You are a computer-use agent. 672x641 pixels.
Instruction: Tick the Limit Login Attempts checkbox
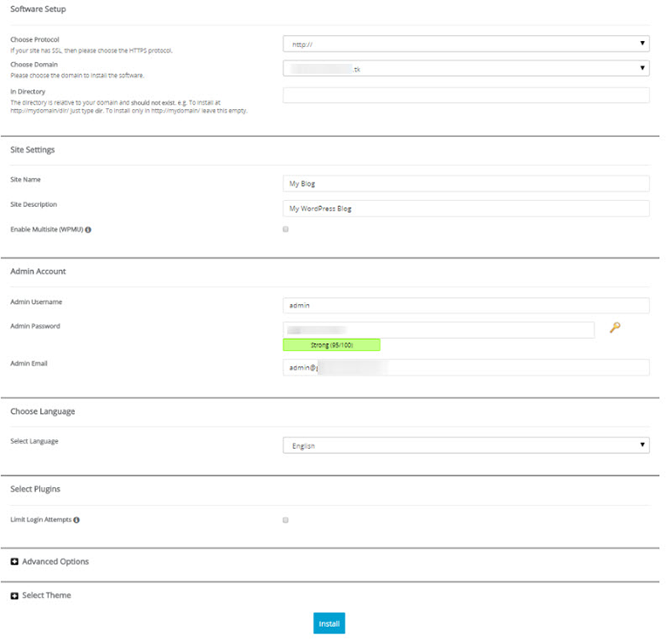(x=285, y=520)
